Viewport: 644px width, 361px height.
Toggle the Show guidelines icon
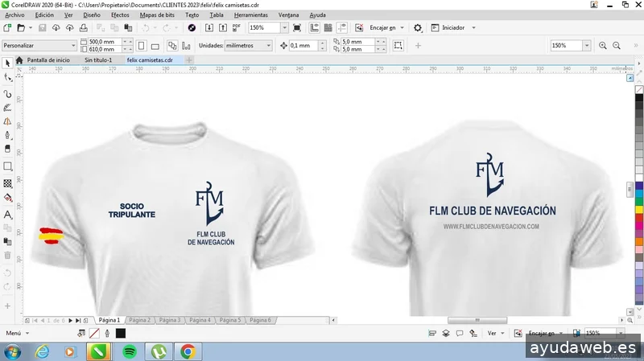(x=341, y=28)
